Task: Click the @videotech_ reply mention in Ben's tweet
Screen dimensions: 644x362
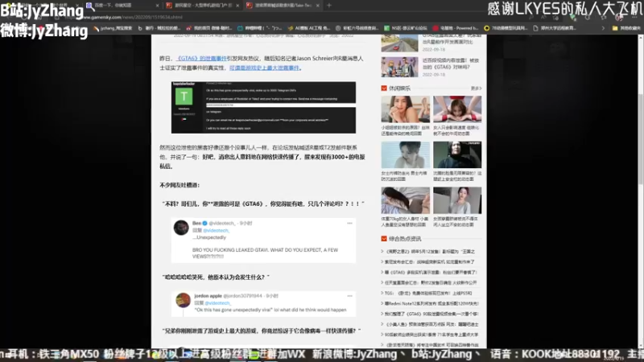Action: (216, 230)
